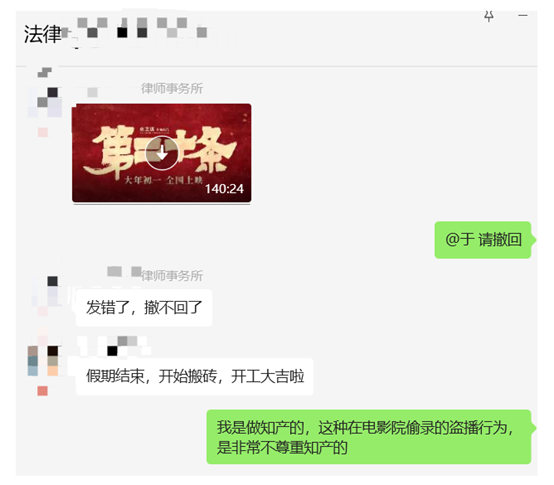Select the green message about 盗播行为
554x485 pixels.
pyautogui.click(x=369, y=437)
